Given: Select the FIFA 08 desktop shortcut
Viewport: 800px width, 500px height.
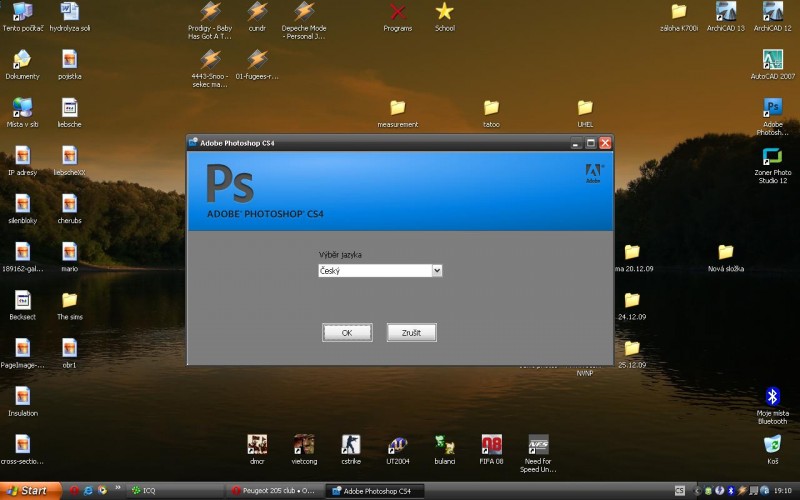Looking at the screenshot, I should tap(491, 444).
